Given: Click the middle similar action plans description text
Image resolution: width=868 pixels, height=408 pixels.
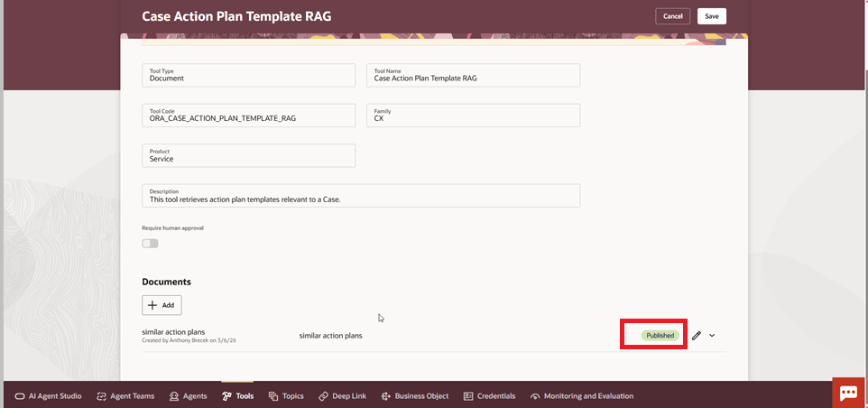Looking at the screenshot, I should (x=330, y=336).
